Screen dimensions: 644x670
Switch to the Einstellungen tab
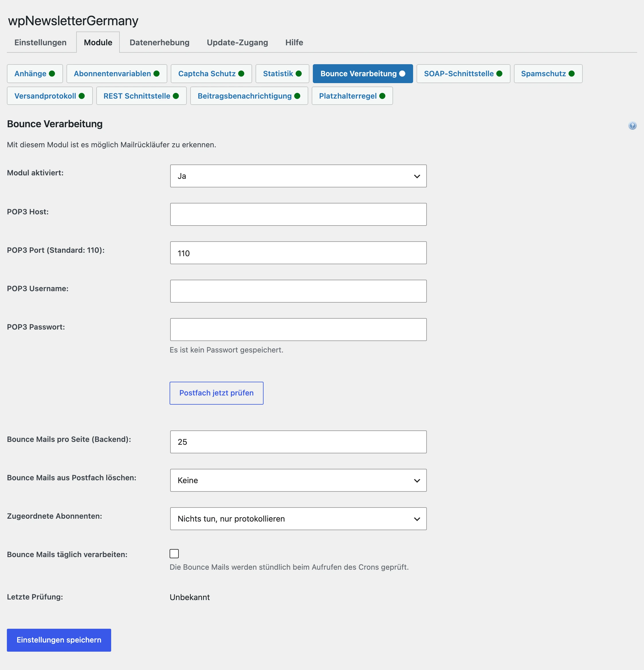click(x=40, y=42)
